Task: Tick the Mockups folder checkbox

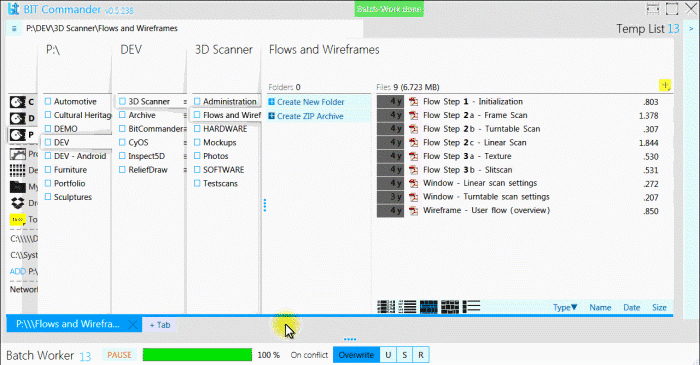Action: (x=197, y=142)
